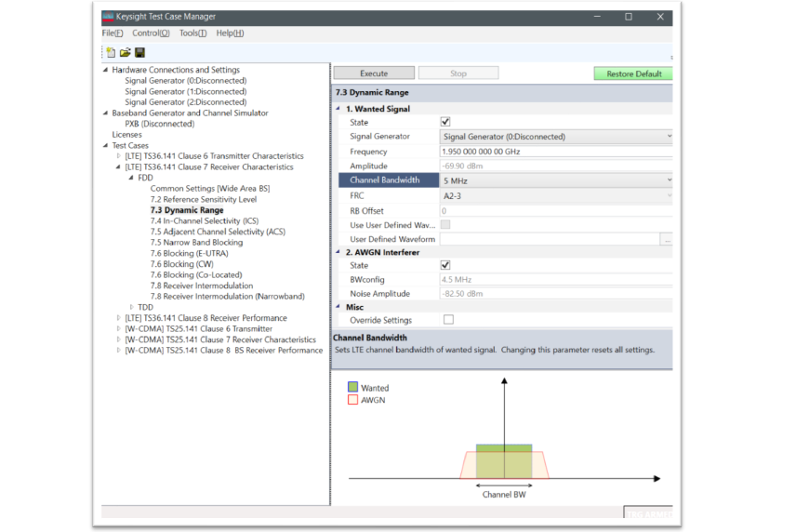This screenshot has height=532, width=796.
Task: Open the Tools menu
Action: (192, 33)
